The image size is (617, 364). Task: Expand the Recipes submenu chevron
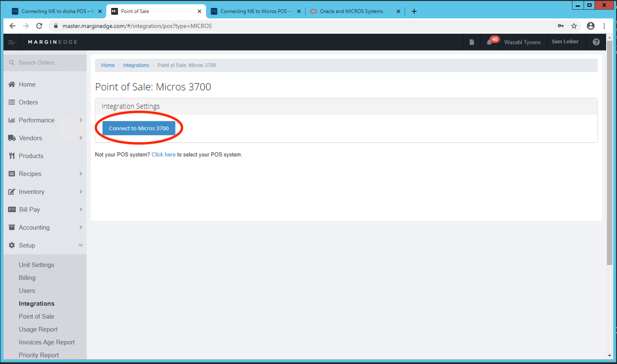(x=81, y=174)
